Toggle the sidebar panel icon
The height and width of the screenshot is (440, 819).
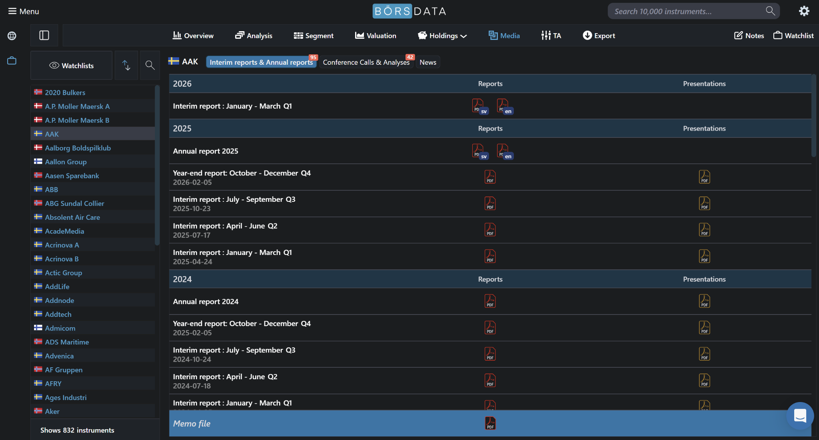coord(44,36)
